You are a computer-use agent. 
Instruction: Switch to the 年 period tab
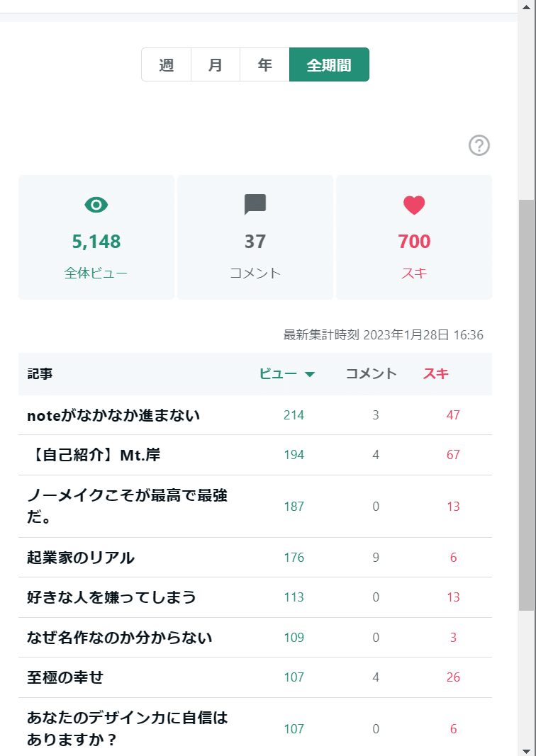(x=264, y=65)
